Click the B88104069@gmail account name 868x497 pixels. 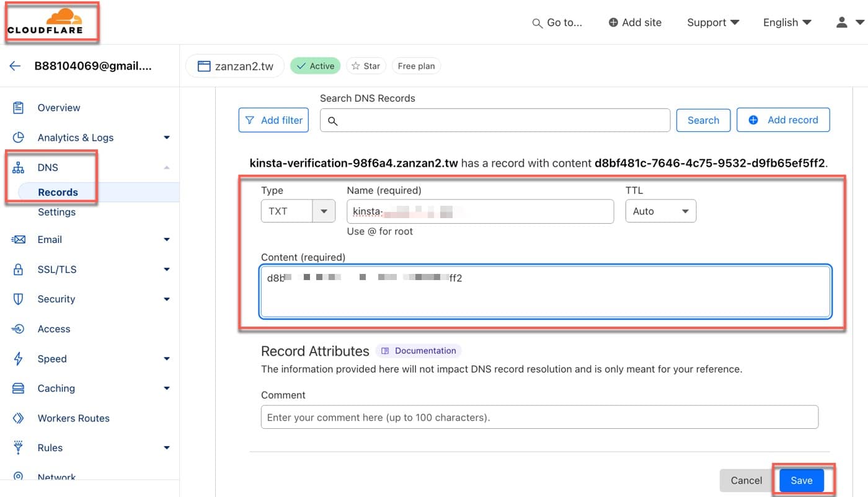pyautogui.click(x=93, y=66)
